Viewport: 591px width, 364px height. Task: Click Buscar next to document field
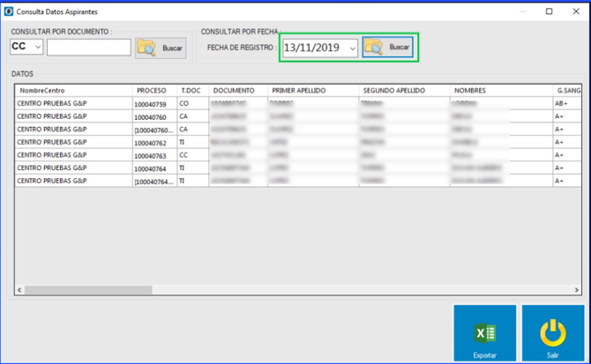point(161,48)
